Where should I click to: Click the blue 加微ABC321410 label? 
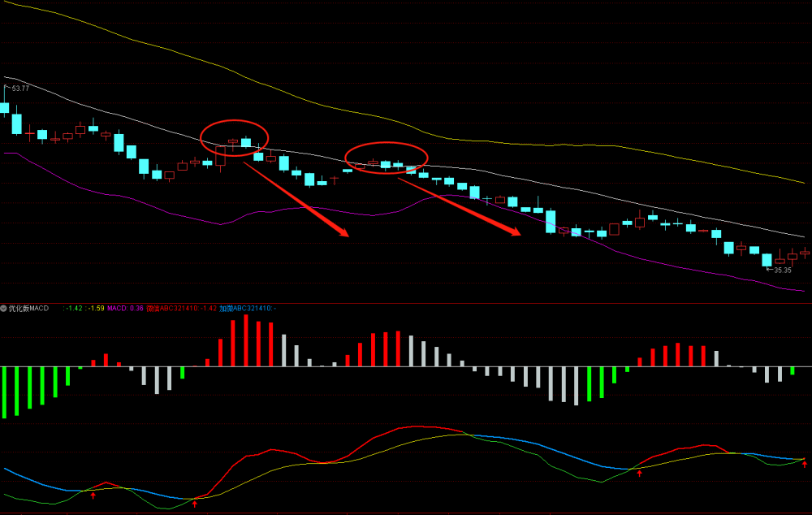tap(248, 309)
